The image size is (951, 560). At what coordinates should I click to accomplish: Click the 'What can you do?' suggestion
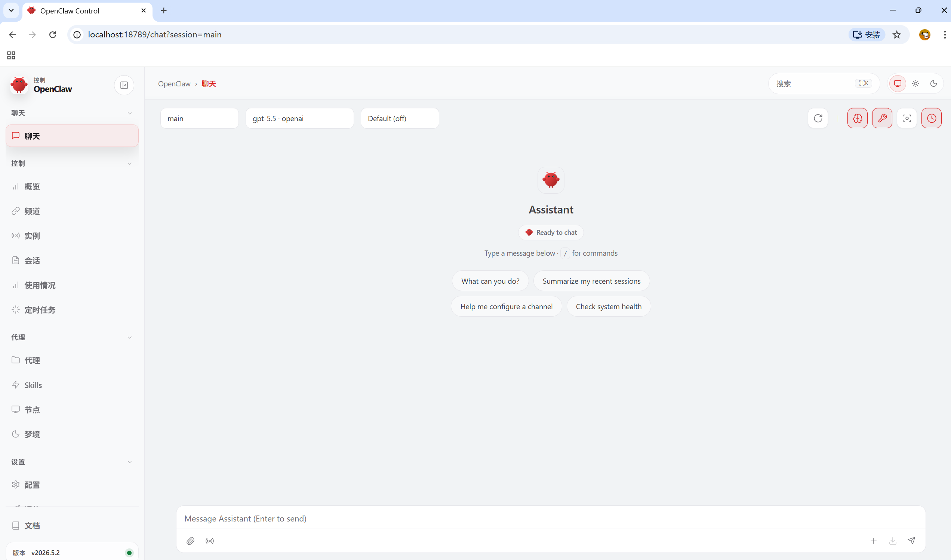point(490,281)
